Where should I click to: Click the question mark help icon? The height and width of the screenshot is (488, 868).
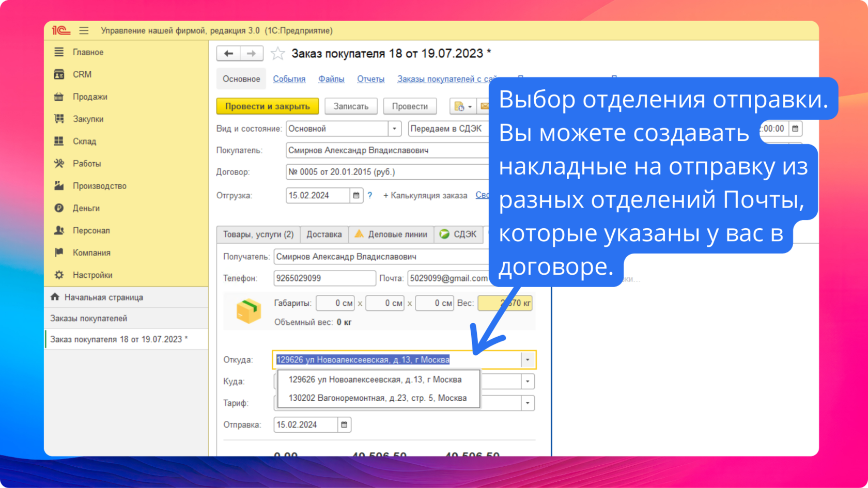[370, 196]
